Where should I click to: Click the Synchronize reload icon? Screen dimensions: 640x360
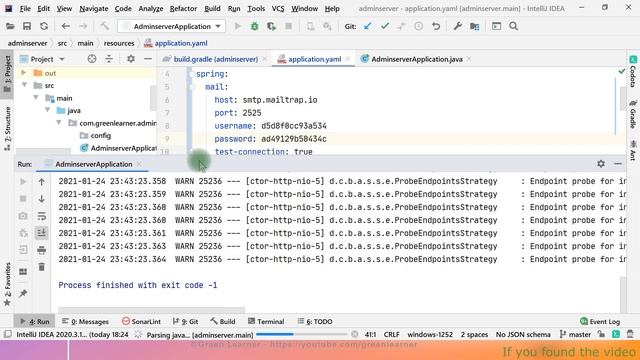pos(44,27)
